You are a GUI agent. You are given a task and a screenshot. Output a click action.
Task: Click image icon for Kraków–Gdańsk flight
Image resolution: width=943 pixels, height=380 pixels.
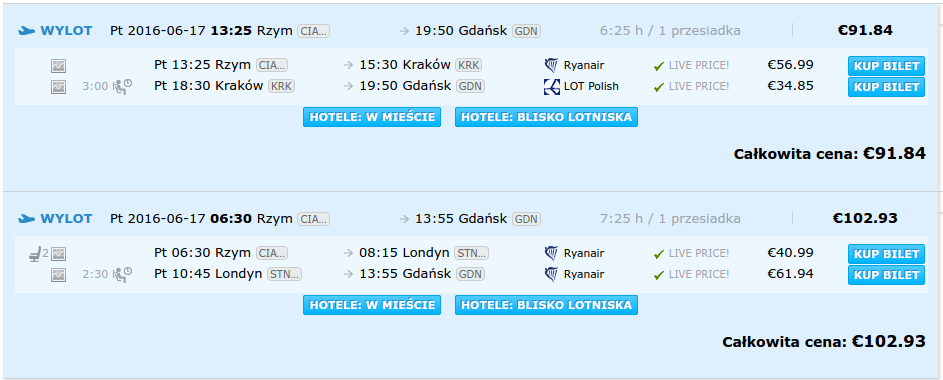58,87
